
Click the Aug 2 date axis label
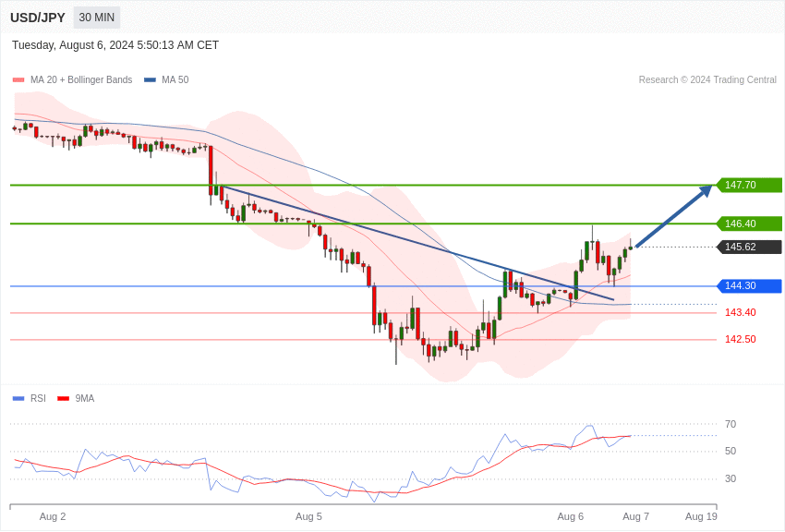pos(53,516)
